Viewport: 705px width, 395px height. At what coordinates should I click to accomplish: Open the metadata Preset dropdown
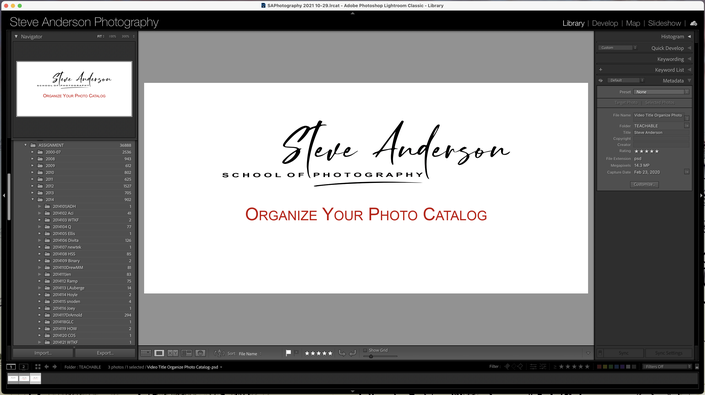(661, 92)
